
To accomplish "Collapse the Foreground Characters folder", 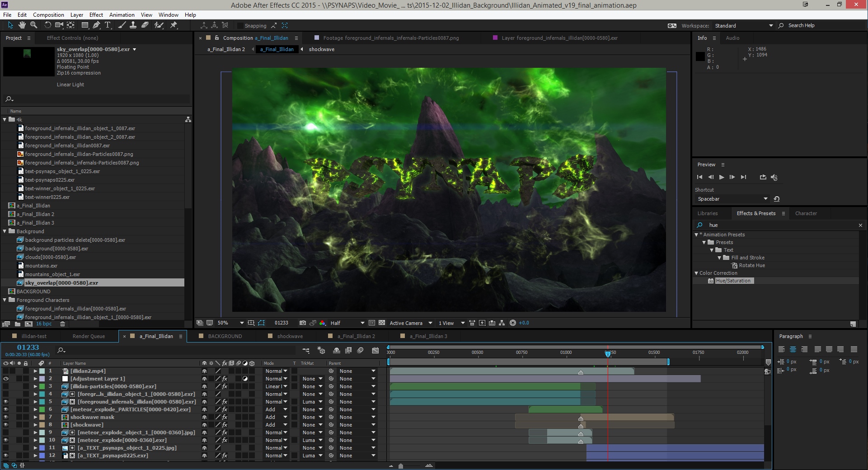I will click(5, 300).
